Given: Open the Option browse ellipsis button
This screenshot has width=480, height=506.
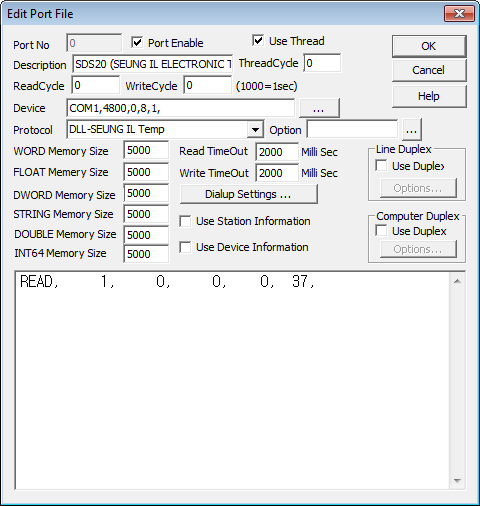Looking at the screenshot, I should tap(412, 130).
